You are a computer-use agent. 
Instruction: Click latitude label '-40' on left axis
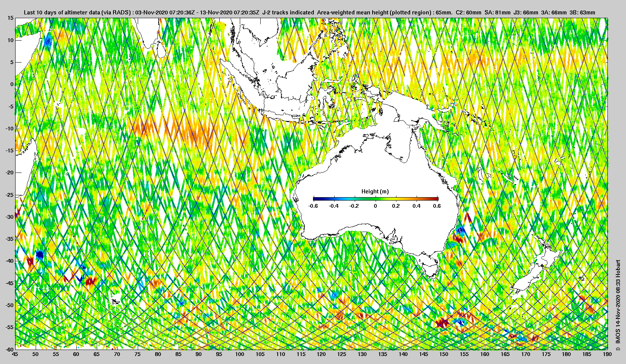[x=9, y=261]
